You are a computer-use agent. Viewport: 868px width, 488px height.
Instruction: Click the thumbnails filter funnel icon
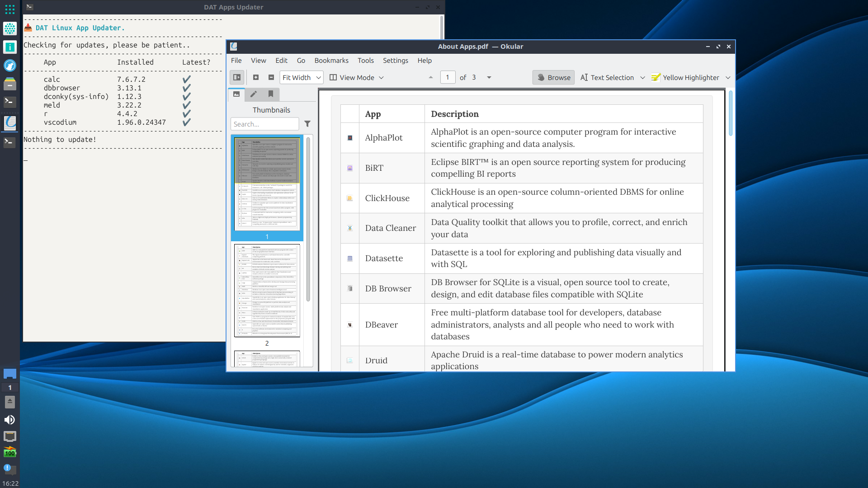tap(307, 124)
